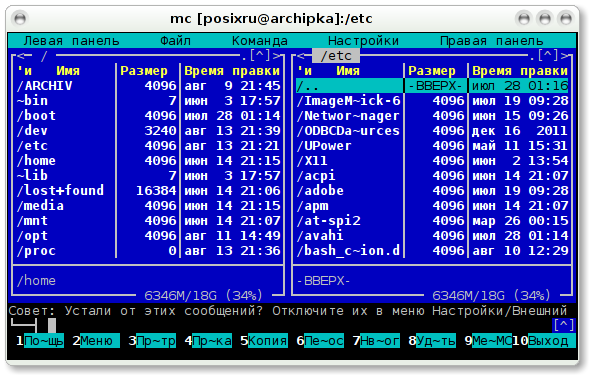Image resolution: width=589 pixels, height=375 pixels.
Task: Select the /avahi directory
Action: (432, 236)
